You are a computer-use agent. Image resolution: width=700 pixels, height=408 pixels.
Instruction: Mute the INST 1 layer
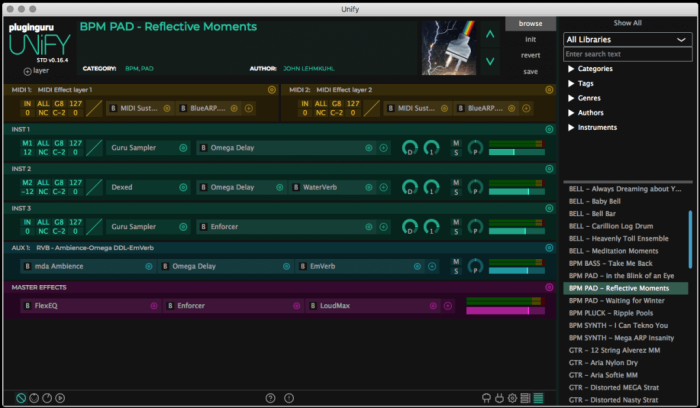click(x=456, y=143)
